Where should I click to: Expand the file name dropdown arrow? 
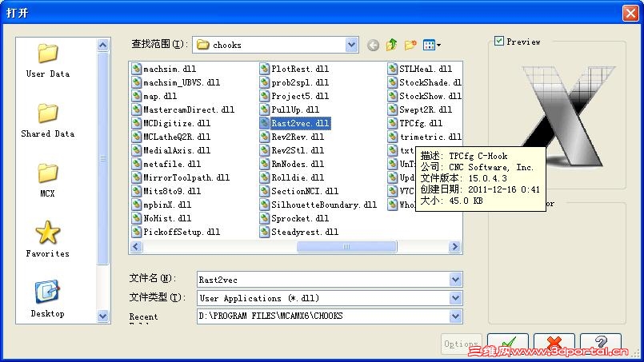(455, 280)
